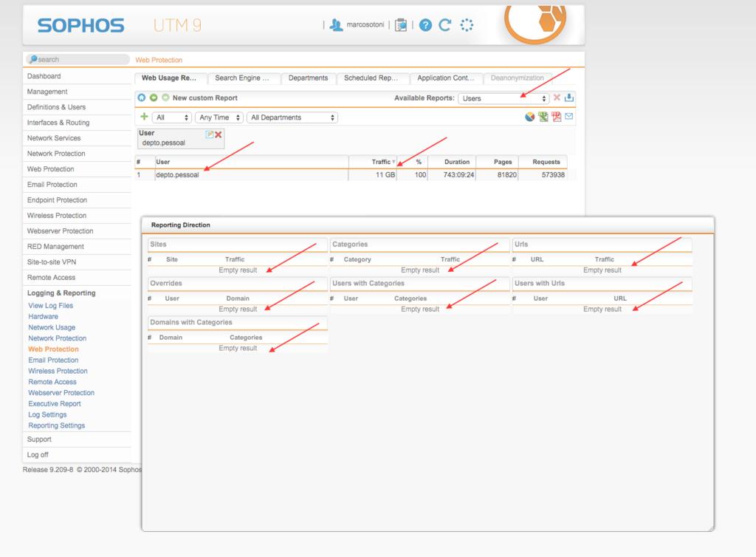Viewport: 756px width, 557px height.
Task: Sort by Pages column header
Action: 503,162
